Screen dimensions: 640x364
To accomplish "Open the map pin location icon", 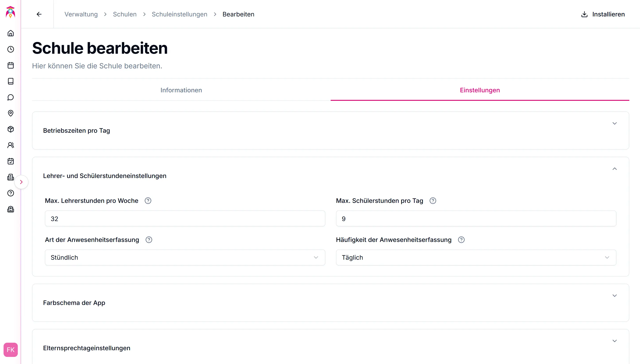I will pyautogui.click(x=10, y=113).
